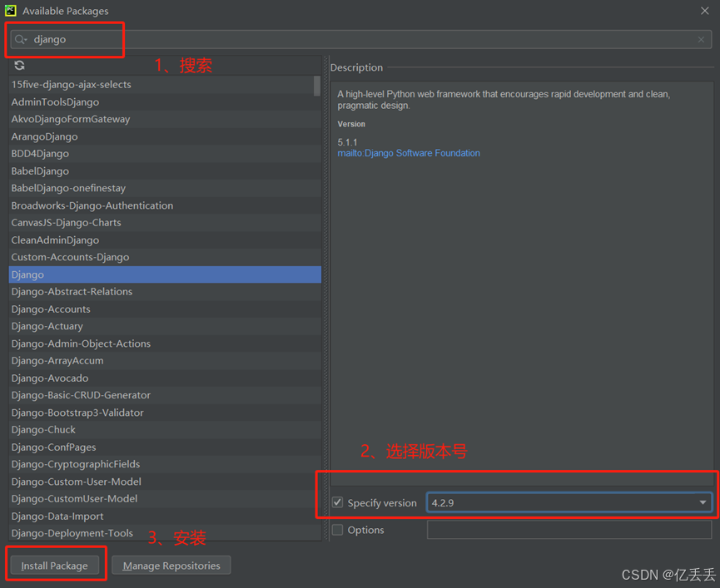This screenshot has height=588, width=720.
Task: Click the search magnifier icon
Action: coord(20,39)
